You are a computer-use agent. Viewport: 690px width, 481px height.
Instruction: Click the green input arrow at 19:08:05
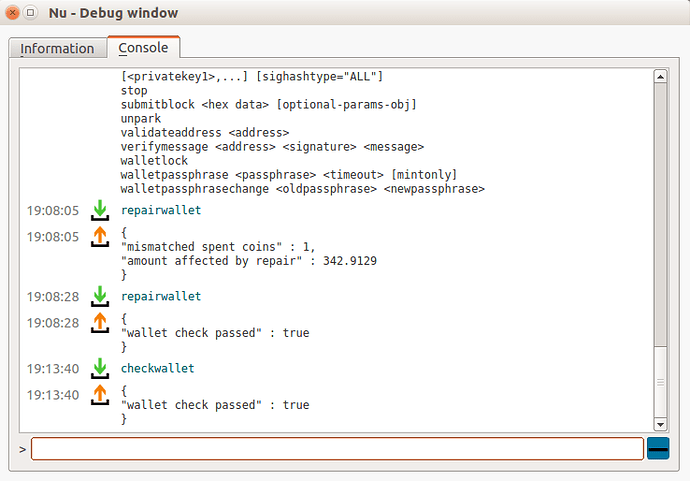click(100, 210)
